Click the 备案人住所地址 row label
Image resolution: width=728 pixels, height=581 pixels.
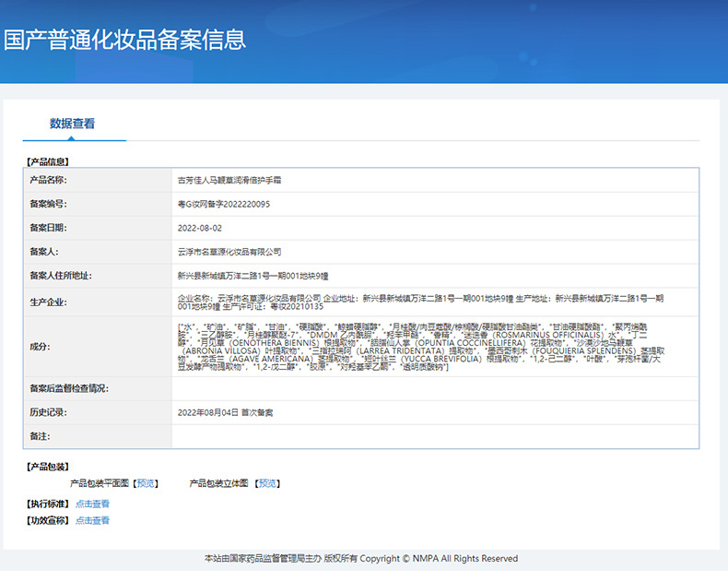point(61,276)
